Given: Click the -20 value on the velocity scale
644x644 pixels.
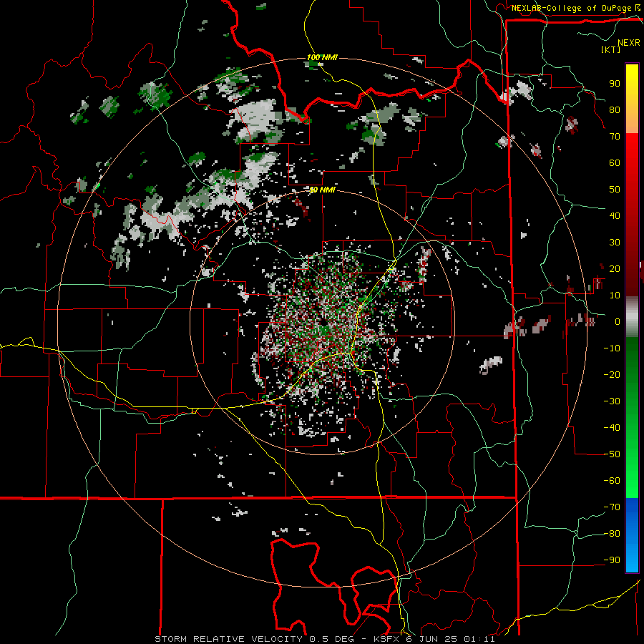Looking at the screenshot, I should click(x=612, y=375).
